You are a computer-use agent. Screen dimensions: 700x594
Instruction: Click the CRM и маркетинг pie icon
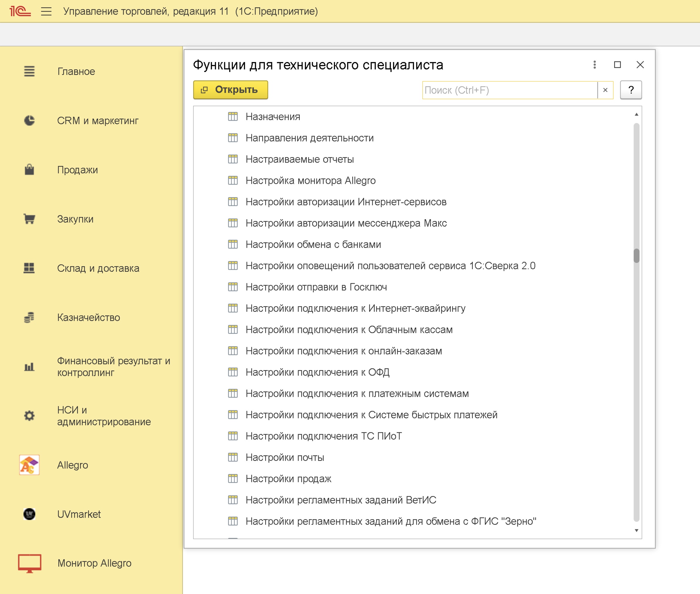pos(29,120)
